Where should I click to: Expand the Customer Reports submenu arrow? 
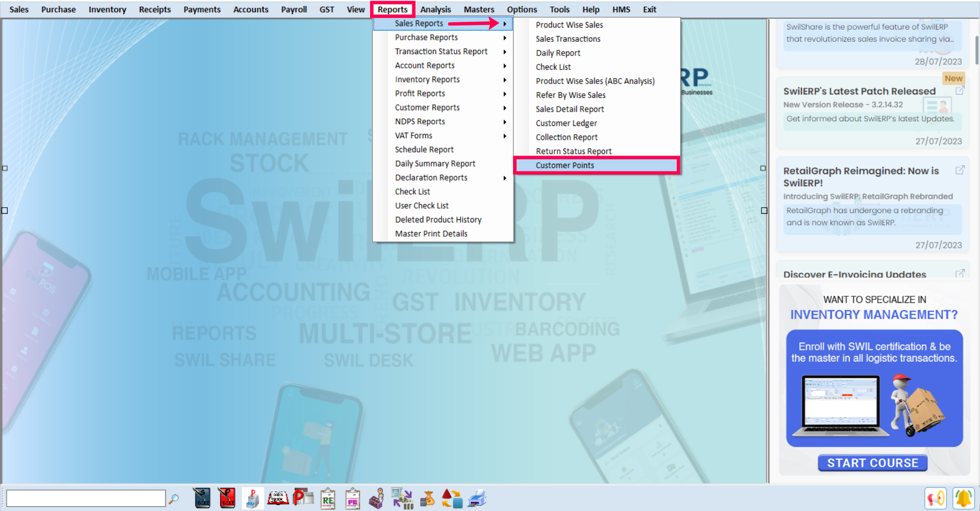[x=505, y=108]
